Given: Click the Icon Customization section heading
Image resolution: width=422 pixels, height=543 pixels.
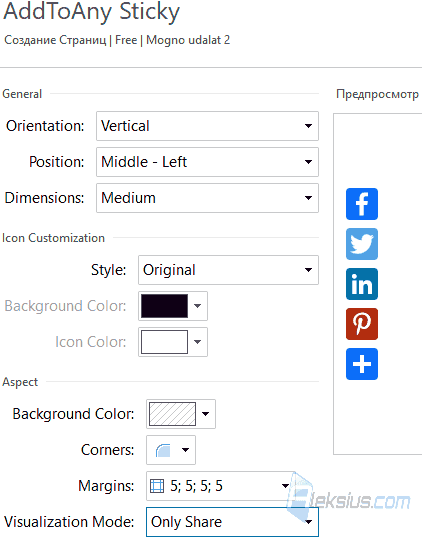Looking at the screenshot, I should pos(53,238).
